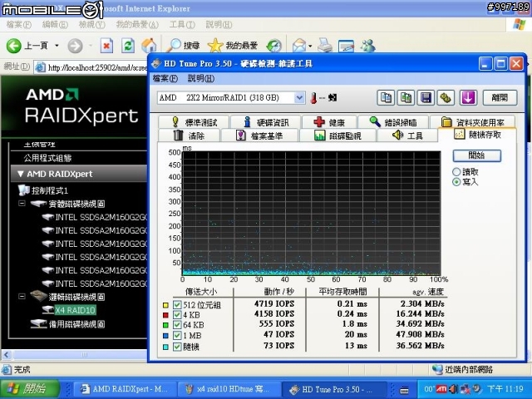Collapse the logical drive view tree node

click(22, 297)
